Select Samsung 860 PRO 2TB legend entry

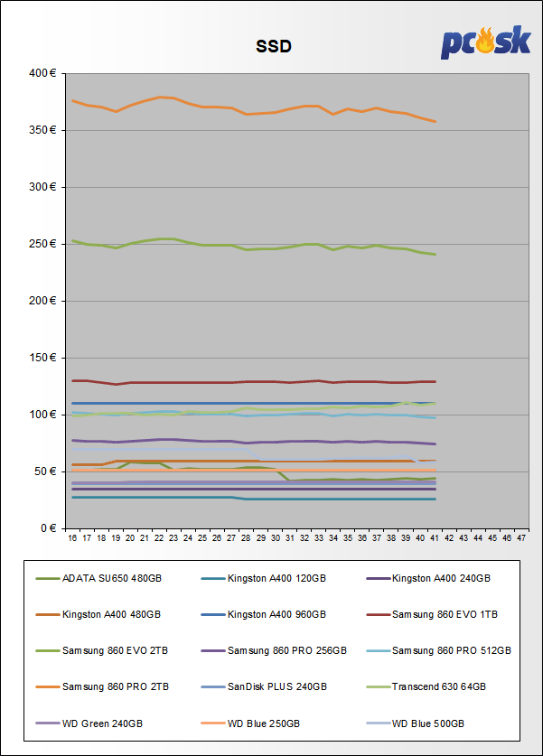coord(102,686)
